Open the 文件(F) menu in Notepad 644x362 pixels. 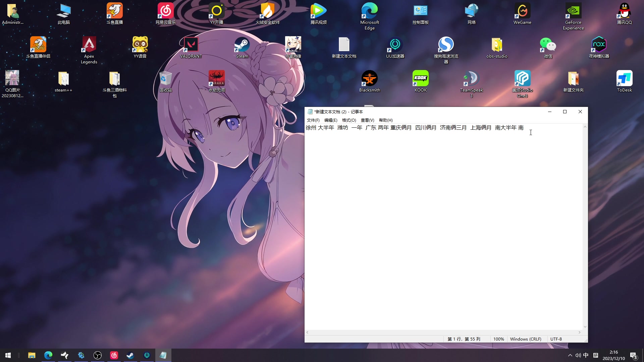[313, 120]
